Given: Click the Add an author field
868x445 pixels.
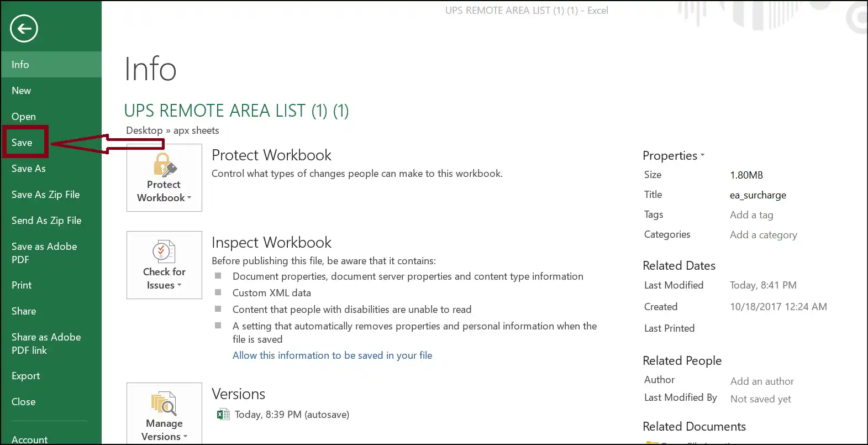Looking at the screenshot, I should [x=762, y=381].
